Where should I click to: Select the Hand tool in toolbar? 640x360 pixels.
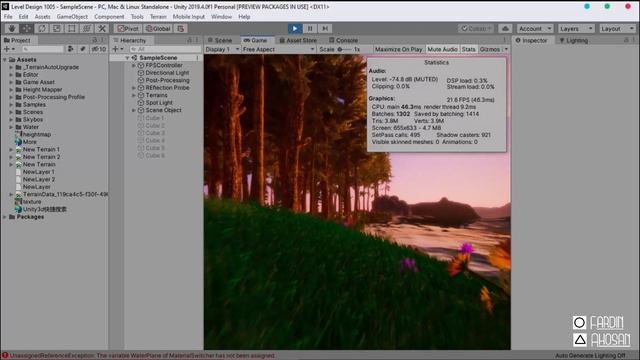pos(12,29)
